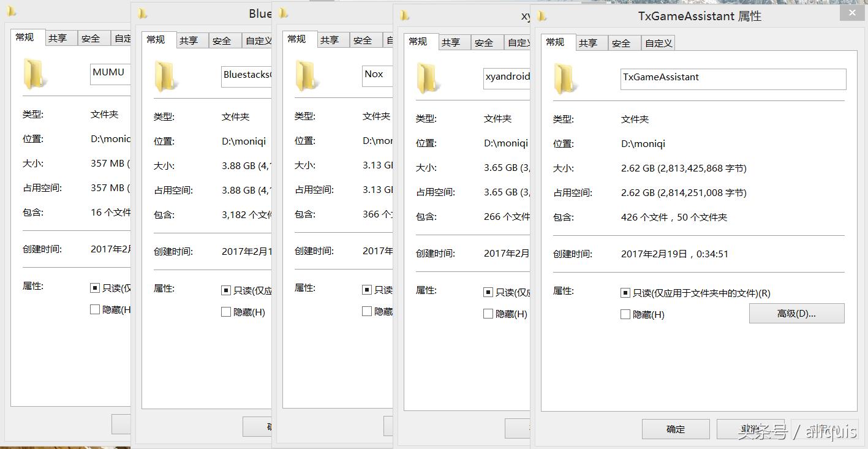The height and width of the screenshot is (449, 868).
Task: Uncheck 只读 read-only in TxGameAssistant properties
Action: click(625, 293)
